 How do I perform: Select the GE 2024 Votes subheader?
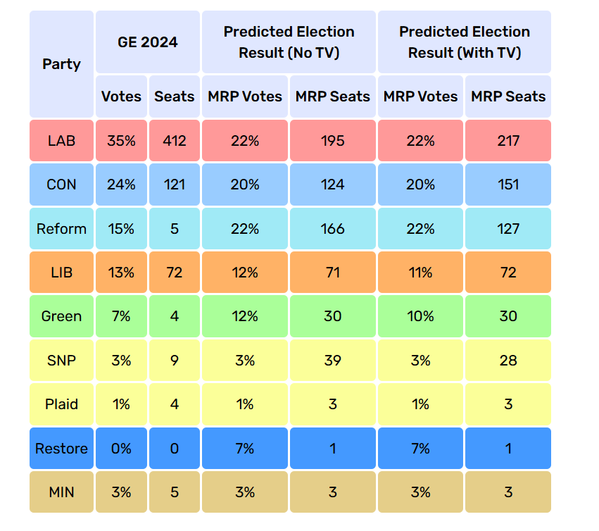[x=121, y=96]
